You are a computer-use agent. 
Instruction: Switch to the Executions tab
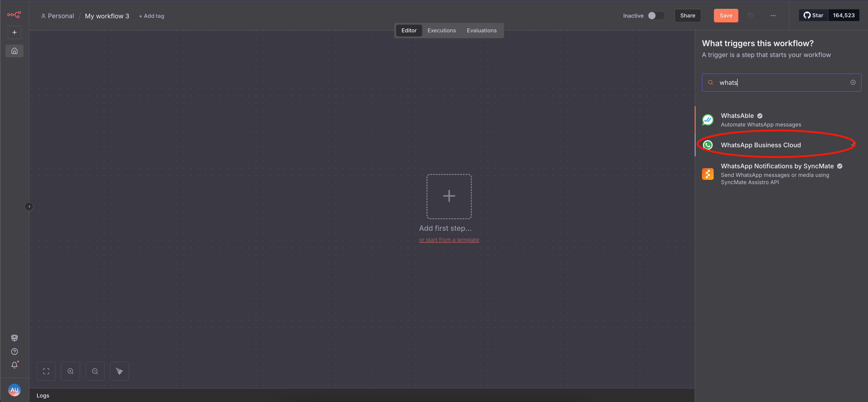(x=441, y=30)
